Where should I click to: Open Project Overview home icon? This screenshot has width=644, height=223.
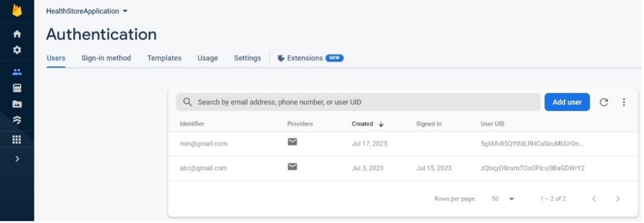[x=17, y=34]
